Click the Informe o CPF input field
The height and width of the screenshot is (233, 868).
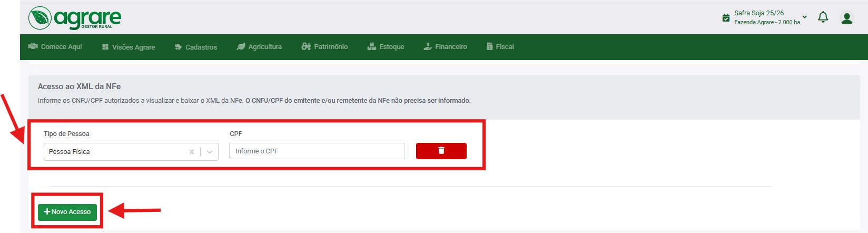317,151
